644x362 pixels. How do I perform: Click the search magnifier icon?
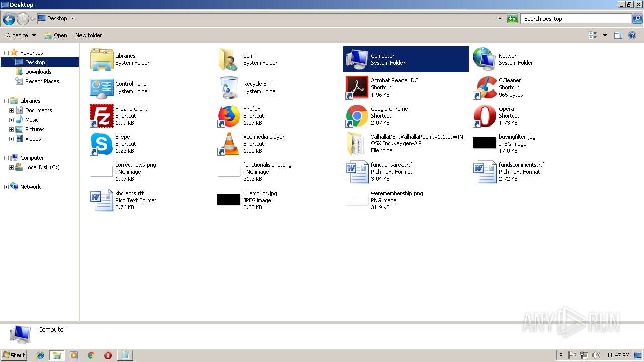[637, 19]
